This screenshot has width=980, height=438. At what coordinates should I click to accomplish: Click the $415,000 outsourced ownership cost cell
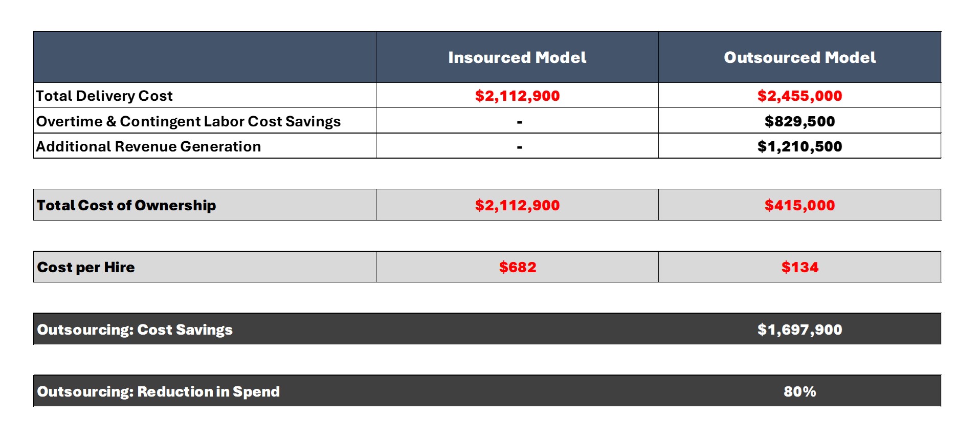(x=799, y=205)
